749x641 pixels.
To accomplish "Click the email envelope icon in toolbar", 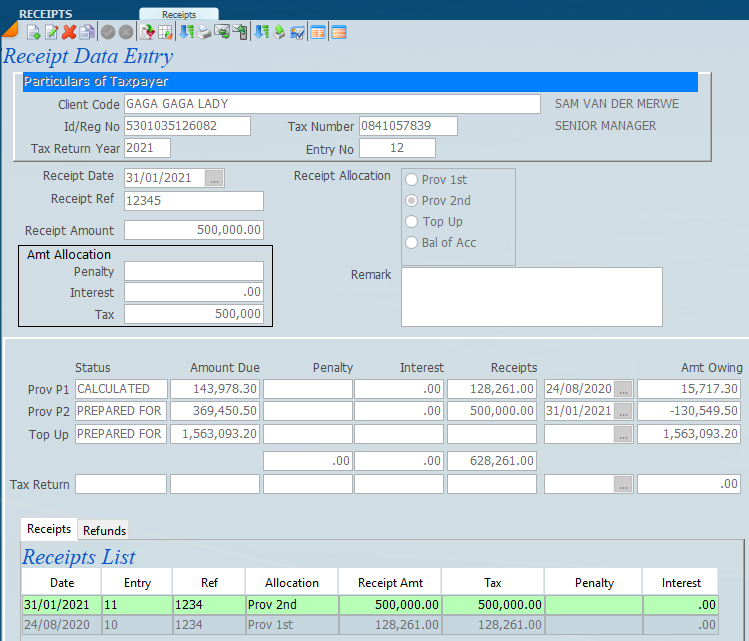I will [222, 33].
